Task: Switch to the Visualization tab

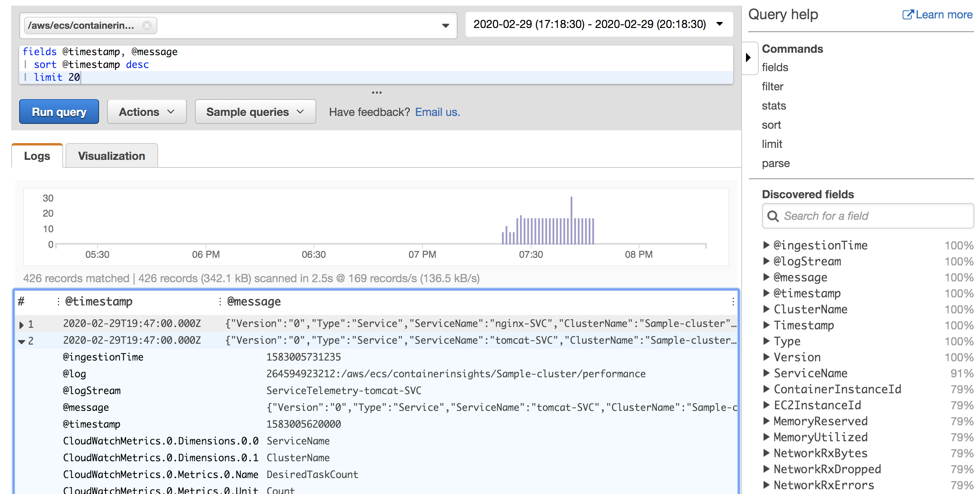Action: click(111, 156)
